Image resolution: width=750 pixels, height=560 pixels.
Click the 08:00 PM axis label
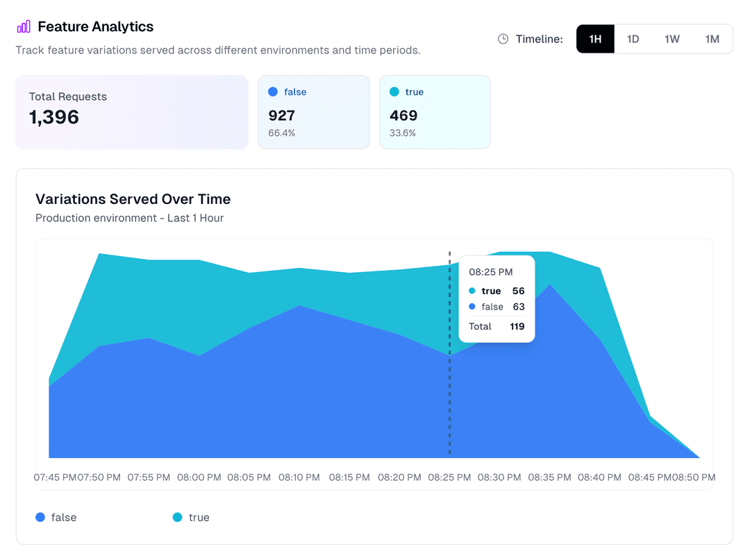tap(199, 477)
